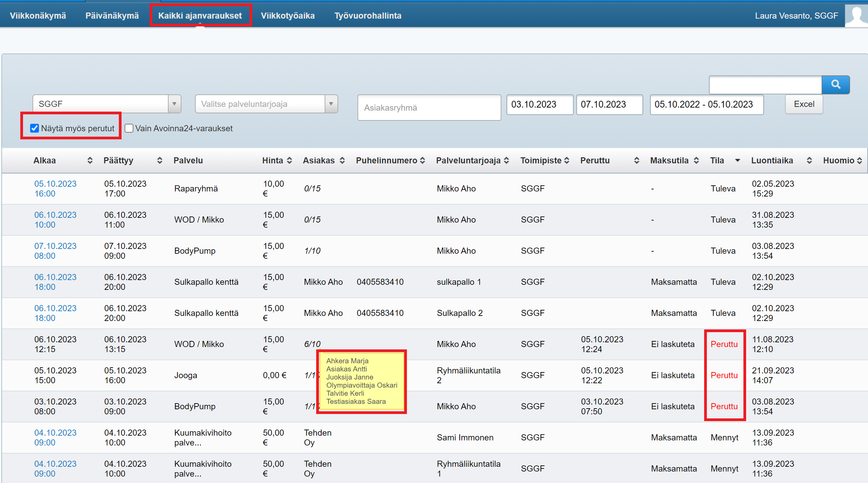Screen dimensions: 868x483
Task: Uncheck Näytä myös perutut checkbox
Action: coord(35,128)
